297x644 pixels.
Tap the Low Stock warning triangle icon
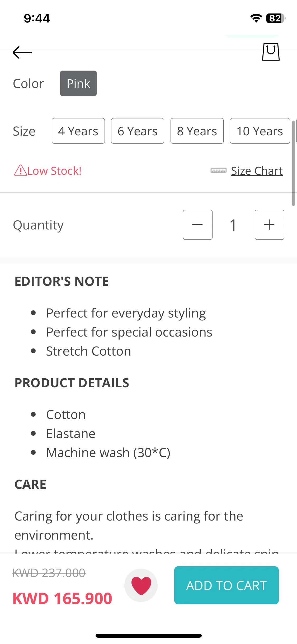point(20,171)
